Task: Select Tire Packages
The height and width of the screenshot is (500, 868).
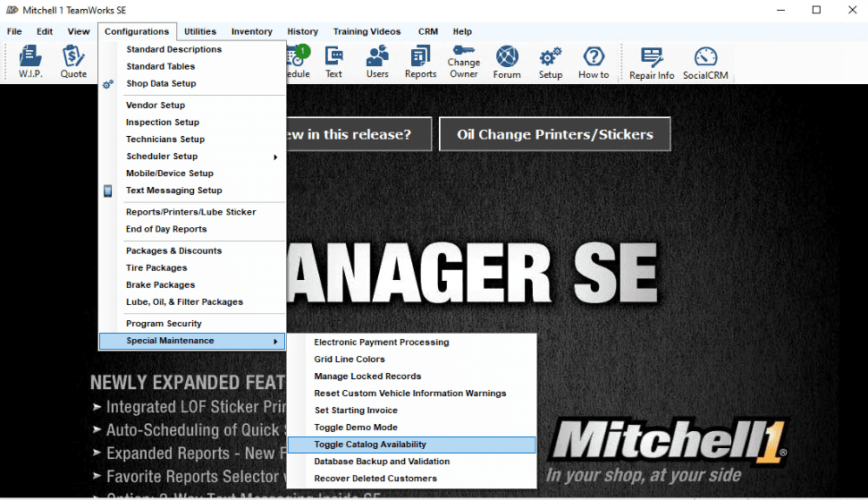Action: point(156,268)
